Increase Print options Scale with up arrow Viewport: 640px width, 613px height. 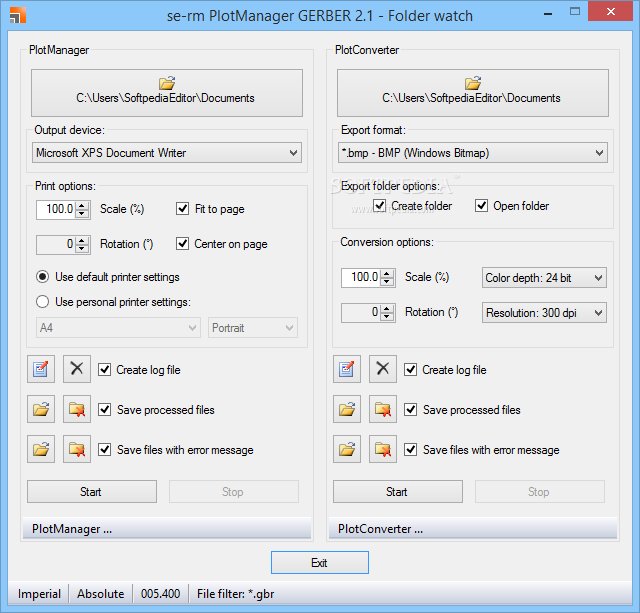[x=82, y=205]
